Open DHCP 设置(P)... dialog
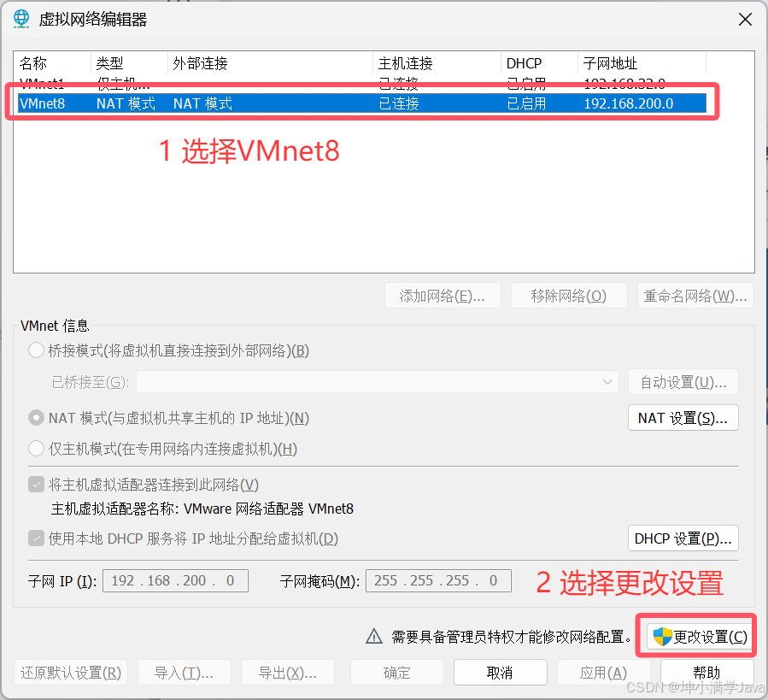768x700 pixels. click(x=683, y=538)
